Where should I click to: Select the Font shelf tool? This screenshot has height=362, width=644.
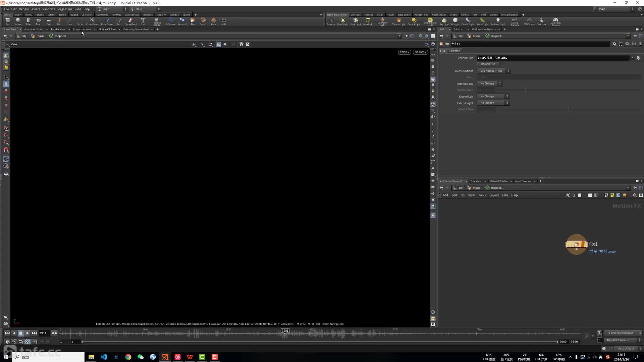pyautogui.click(x=143, y=21)
